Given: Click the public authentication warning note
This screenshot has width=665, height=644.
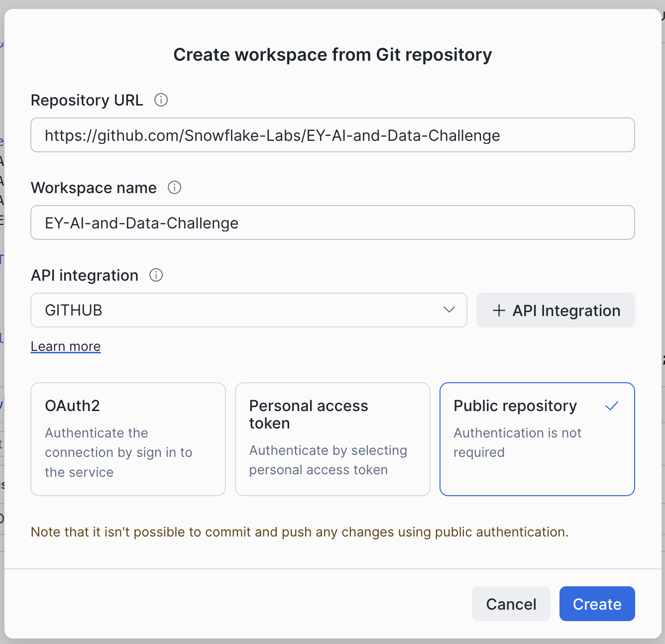Looking at the screenshot, I should click(x=300, y=532).
